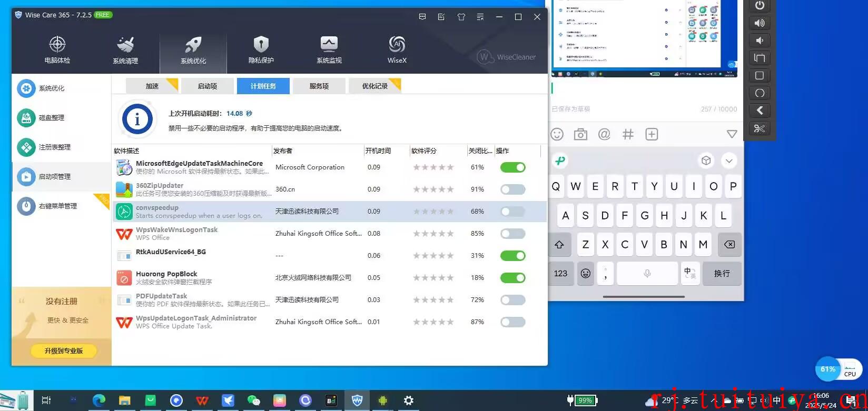Click the 升级到专业版 upgrade button
Viewport: 868px width, 411px height.
point(64,350)
